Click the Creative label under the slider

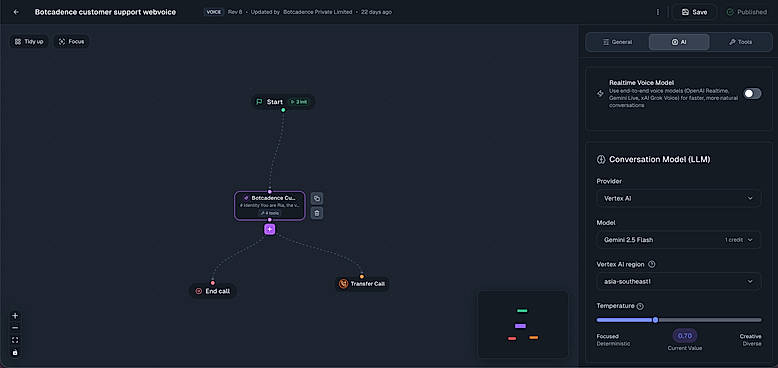(x=751, y=336)
